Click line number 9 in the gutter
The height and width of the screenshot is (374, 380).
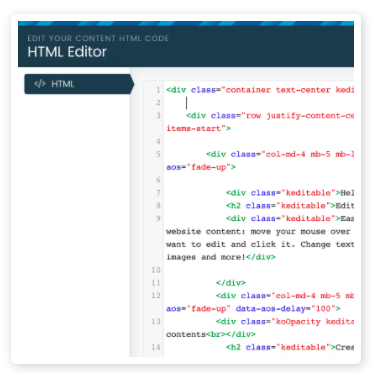pyautogui.click(x=158, y=218)
